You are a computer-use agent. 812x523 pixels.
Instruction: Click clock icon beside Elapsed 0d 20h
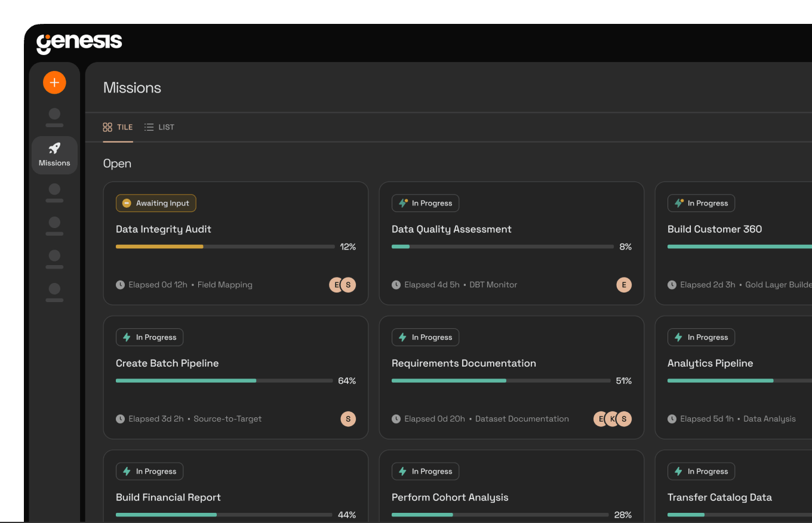coord(396,419)
